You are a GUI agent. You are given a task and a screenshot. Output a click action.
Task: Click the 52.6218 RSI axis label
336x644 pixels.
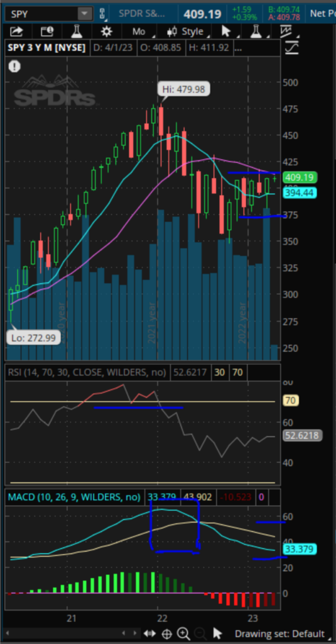[303, 435]
